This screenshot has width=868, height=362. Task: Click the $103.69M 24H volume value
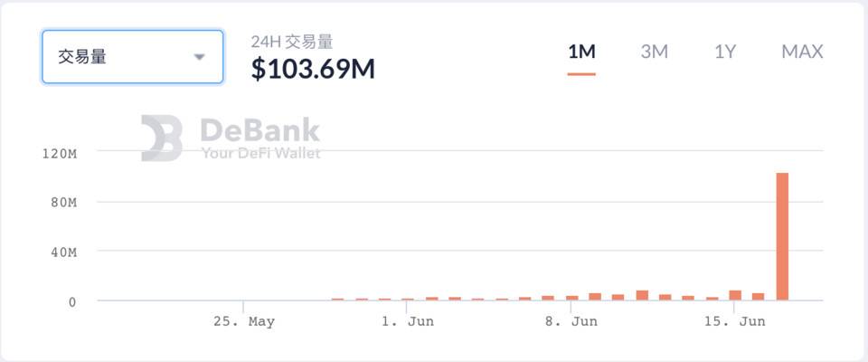pyautogui.click(x=313, y=70)
